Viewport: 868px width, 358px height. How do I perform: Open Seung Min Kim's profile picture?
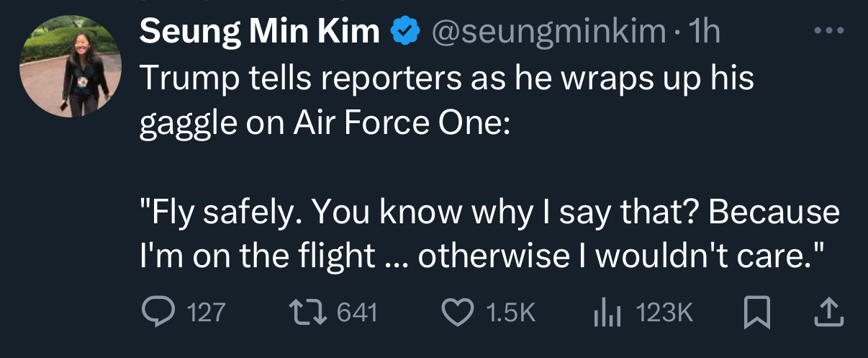(x=71, y=66)
